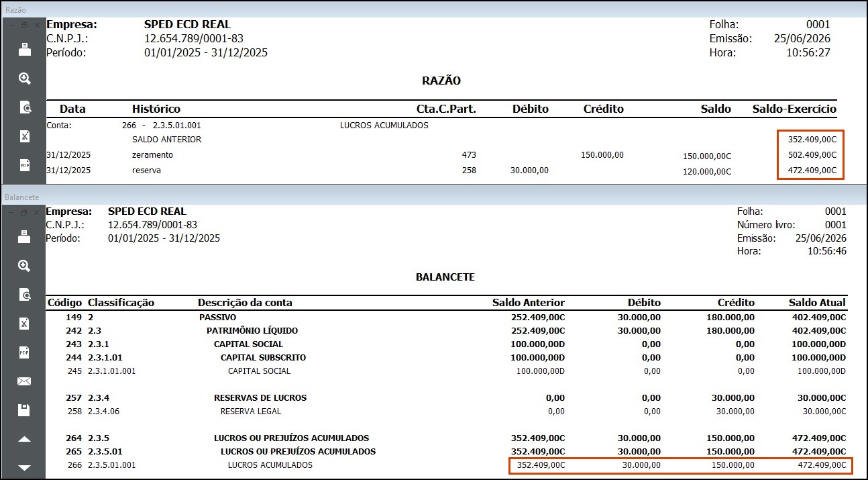
Task: Save the Balancete with the diskette icon
Action: 25,410
